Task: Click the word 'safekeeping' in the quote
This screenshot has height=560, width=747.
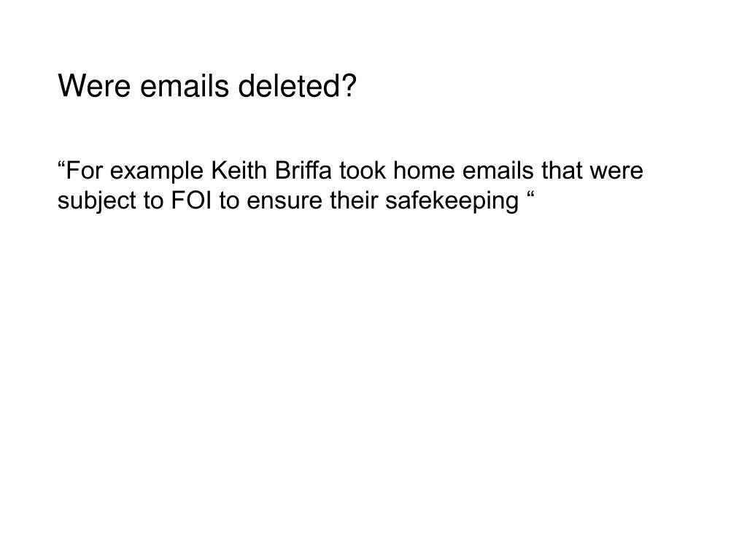Action: point(452,201)
